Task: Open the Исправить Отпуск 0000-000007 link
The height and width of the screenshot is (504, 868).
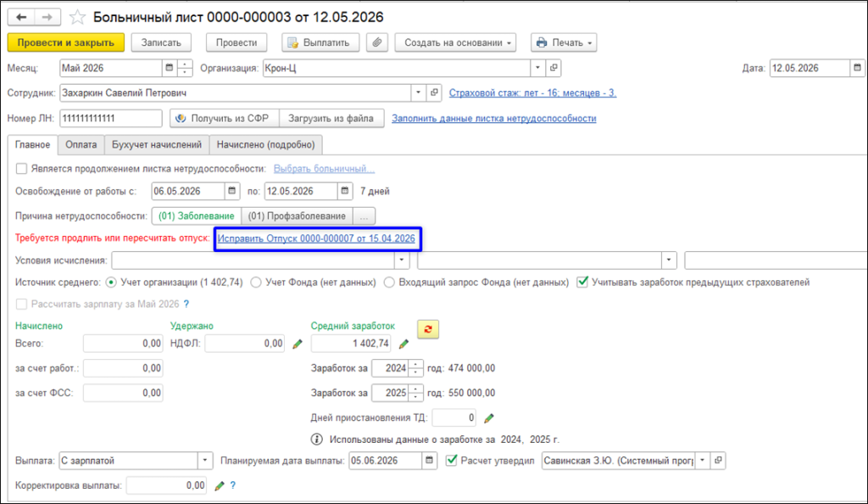Action: point(316,238)
